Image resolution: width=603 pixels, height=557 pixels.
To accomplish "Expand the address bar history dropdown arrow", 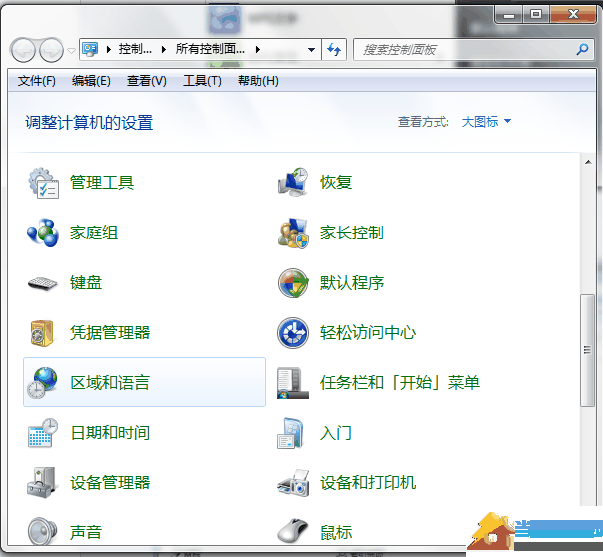I will click(312, 49).
